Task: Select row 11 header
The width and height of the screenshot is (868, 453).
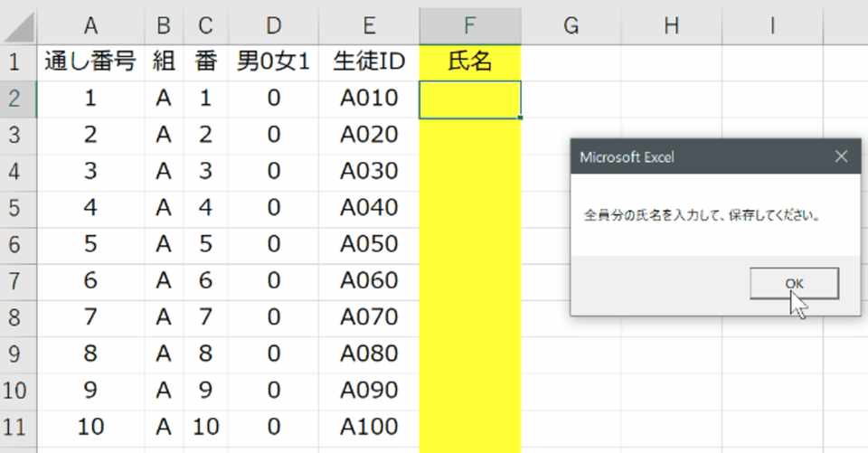Action: click(x=18, y=428)
